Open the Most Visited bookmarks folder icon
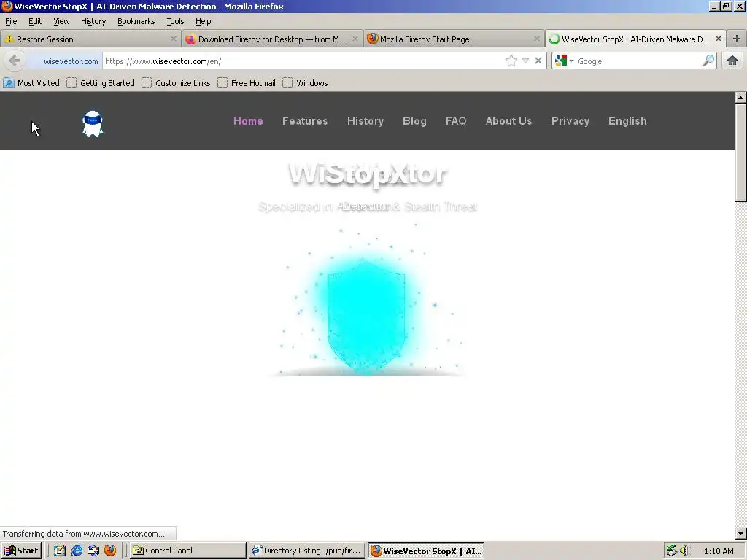 pyautogui.click(x=9, y=83)
